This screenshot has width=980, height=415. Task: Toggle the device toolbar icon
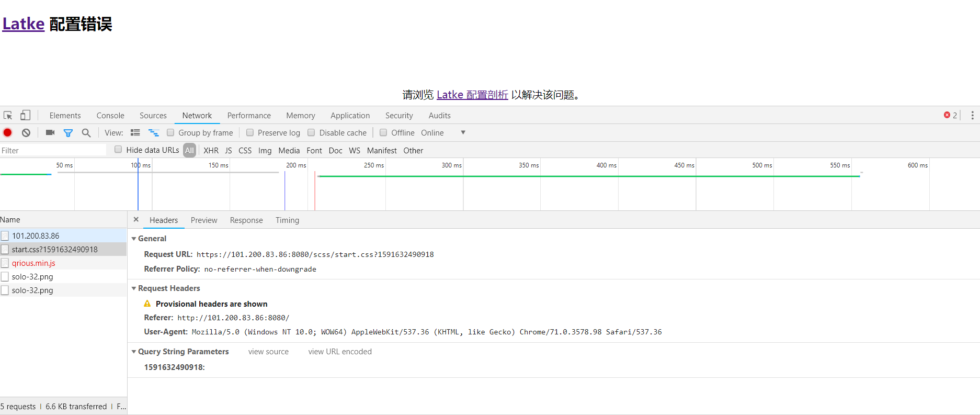[25, 115]
